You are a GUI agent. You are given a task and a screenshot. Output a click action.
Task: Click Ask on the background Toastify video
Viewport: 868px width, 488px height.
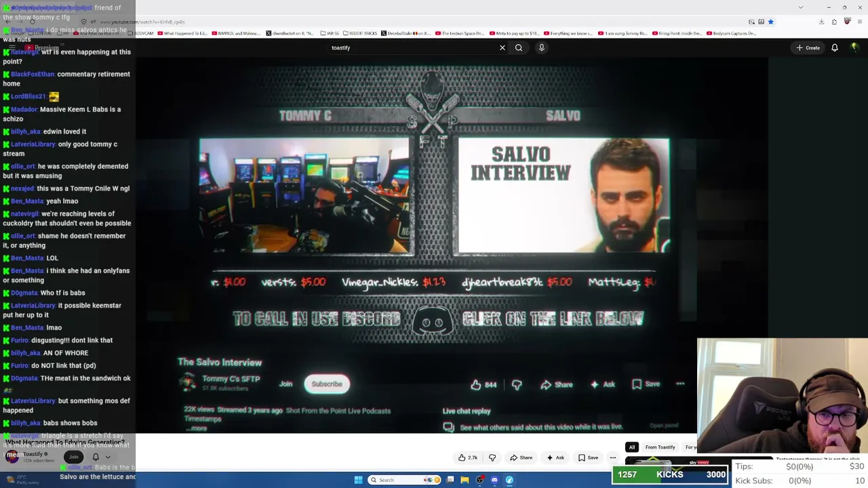(555, 457)
